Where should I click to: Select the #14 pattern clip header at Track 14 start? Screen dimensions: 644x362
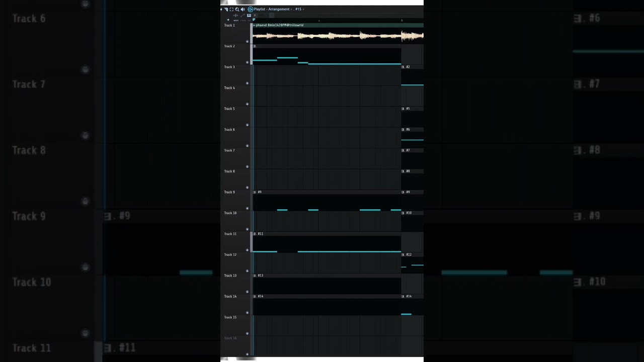[x=327, y=297]
